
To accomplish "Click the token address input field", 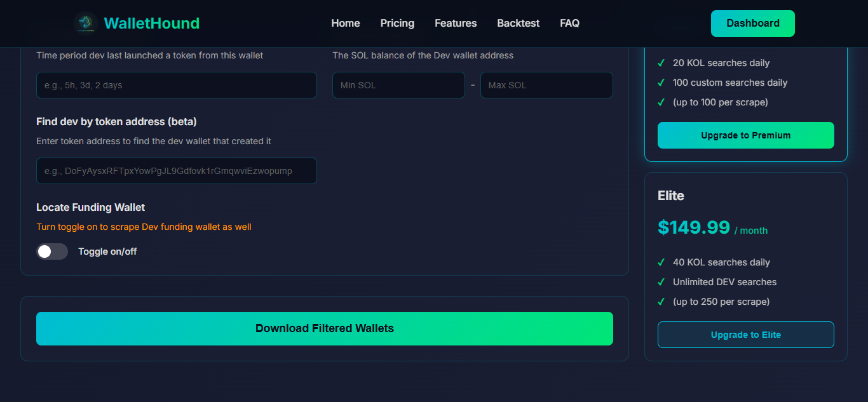I will coord(176,171).
